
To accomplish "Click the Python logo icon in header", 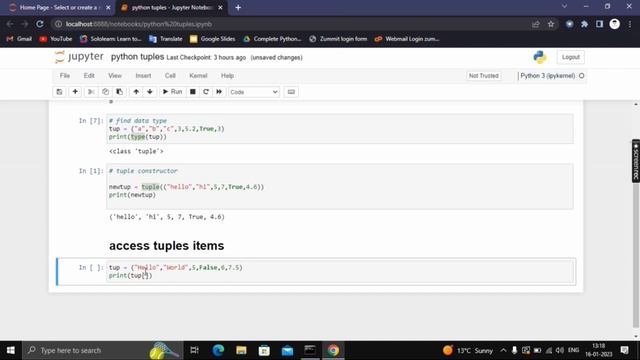I will click(x=540, y=57).
